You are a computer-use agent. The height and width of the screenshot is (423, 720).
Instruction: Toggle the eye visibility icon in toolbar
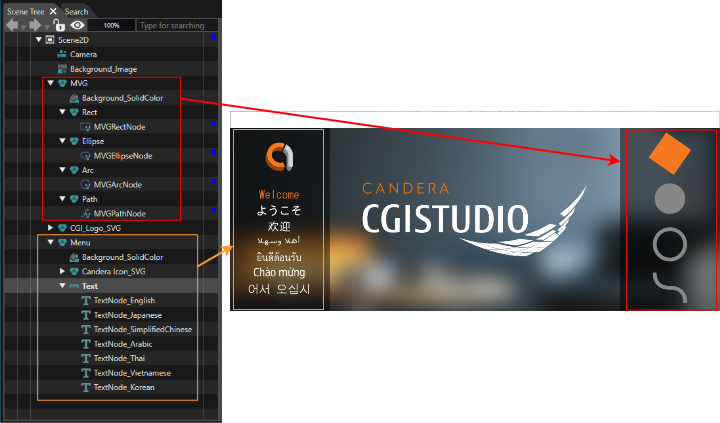(77, 25)
